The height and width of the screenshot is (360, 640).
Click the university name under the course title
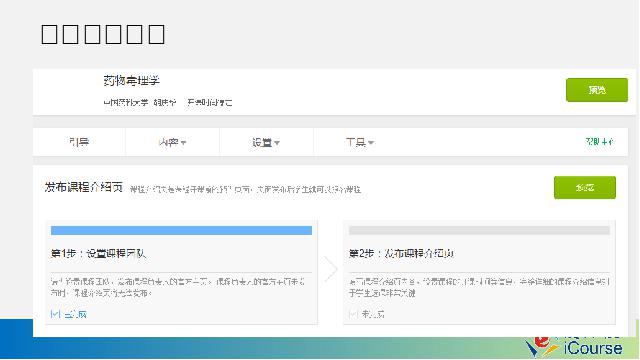[x=126, y=102]
